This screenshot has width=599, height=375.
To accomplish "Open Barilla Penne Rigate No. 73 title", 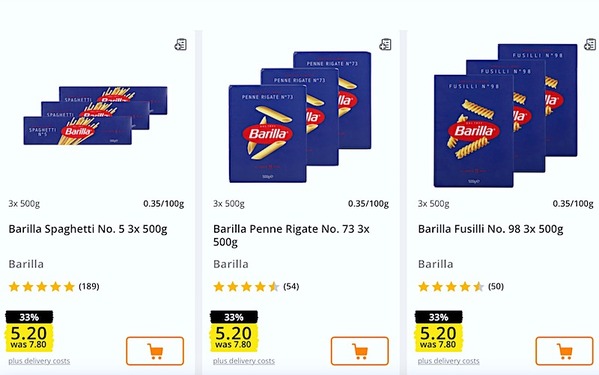I will [291, 235].
